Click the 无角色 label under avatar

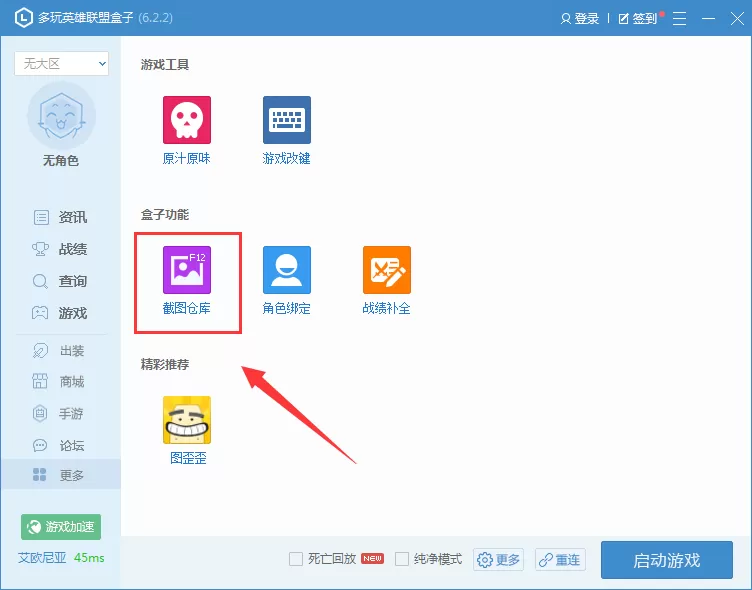[61, 160]
